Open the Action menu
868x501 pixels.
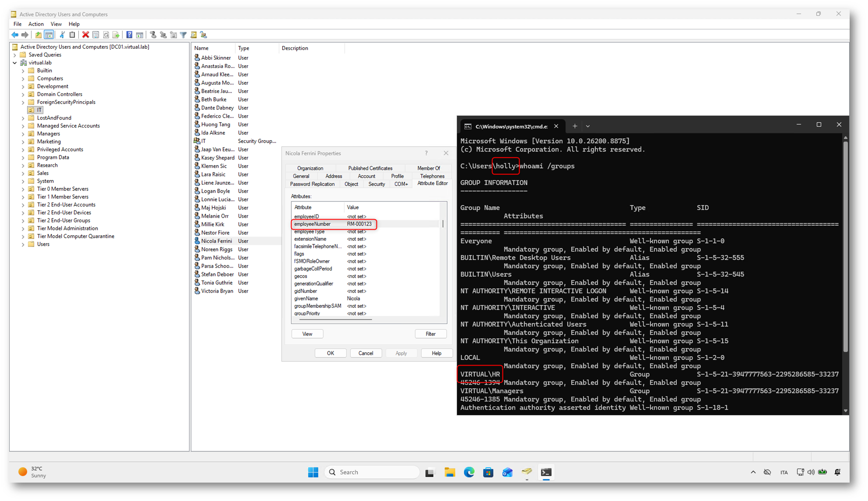click(36, 24)
